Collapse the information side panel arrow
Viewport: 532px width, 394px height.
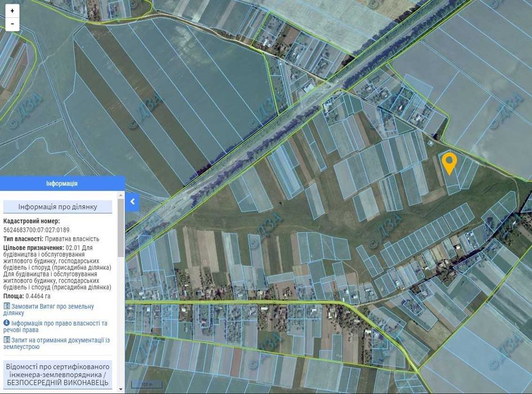[132, 202]
